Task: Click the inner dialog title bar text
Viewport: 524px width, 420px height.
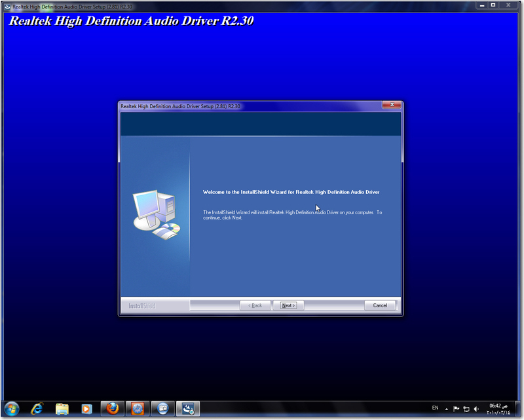Action: click(181, 106)
